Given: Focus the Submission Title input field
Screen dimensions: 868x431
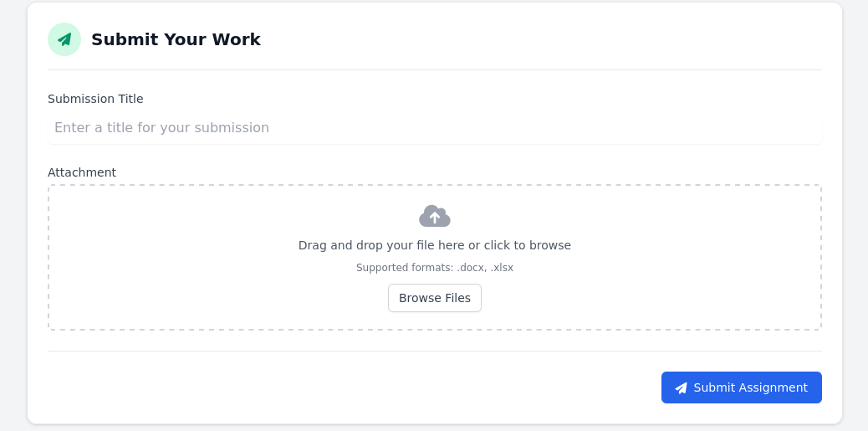Looking at the screenshot, I should point(435,128).
